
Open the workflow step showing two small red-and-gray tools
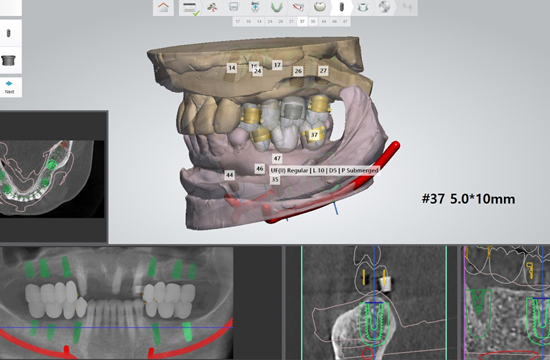(x=212, y=7)
